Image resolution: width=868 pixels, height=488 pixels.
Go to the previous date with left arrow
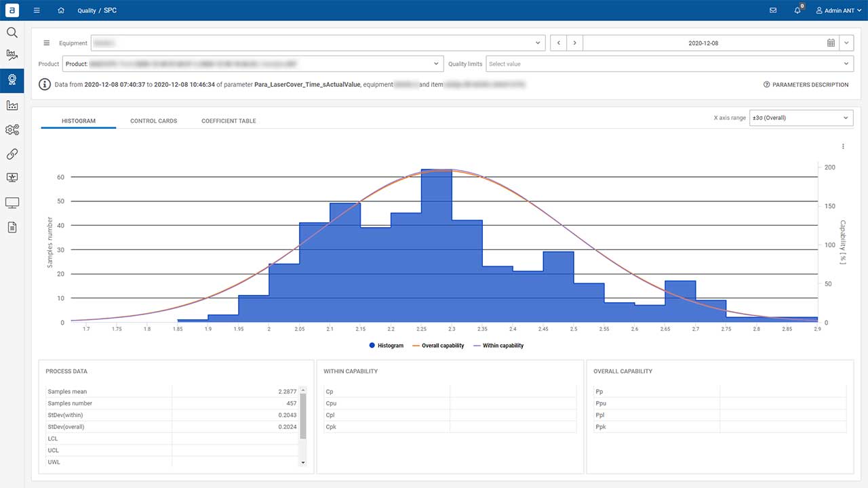pyautogui.click(x=558, y=43)
